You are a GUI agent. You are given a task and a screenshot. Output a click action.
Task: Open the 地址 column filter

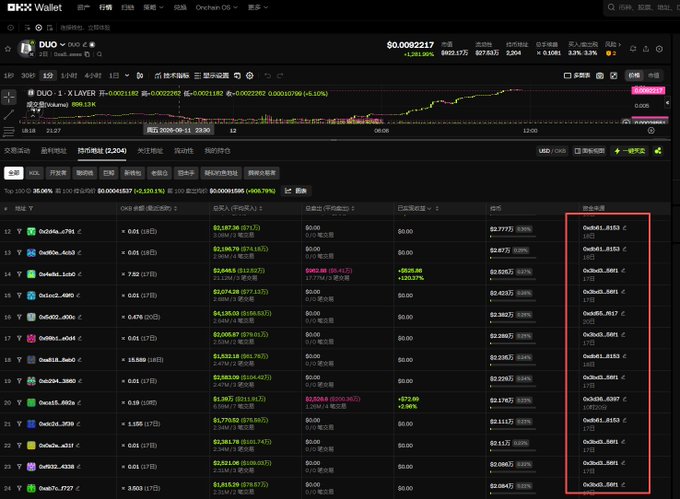[31, 209]
